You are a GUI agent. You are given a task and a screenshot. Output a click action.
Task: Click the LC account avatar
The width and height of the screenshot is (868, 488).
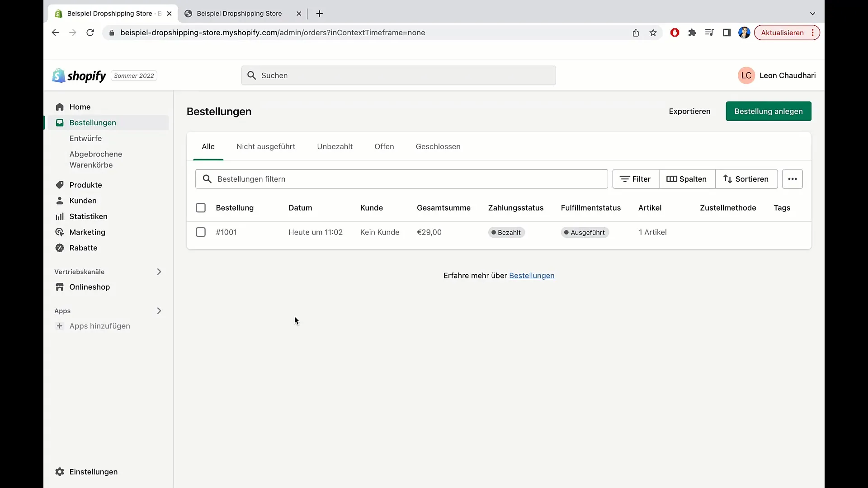pyautogui.click(x=746, y=75)
